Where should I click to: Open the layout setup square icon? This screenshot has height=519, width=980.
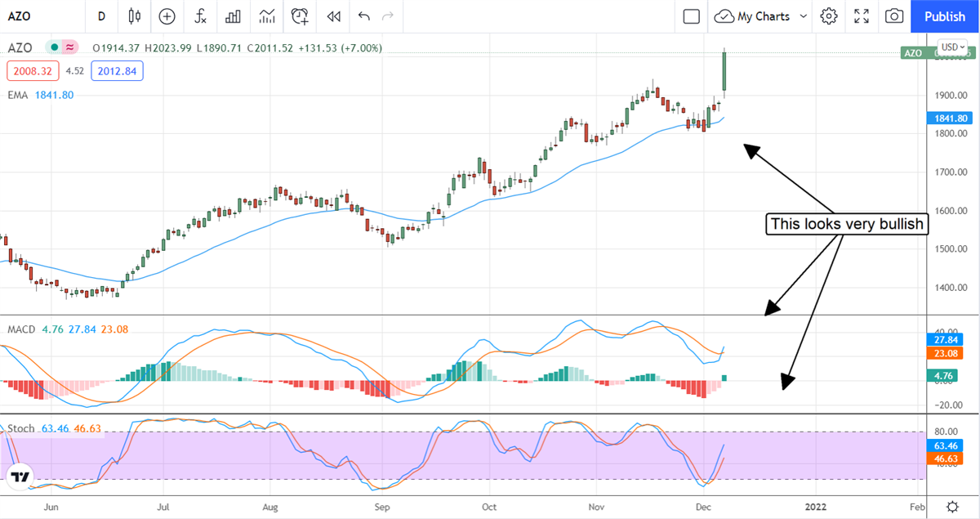(692, 16)
